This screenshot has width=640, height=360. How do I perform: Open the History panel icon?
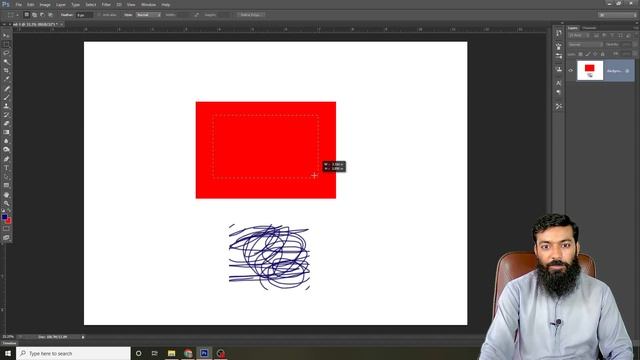[558, 33]
